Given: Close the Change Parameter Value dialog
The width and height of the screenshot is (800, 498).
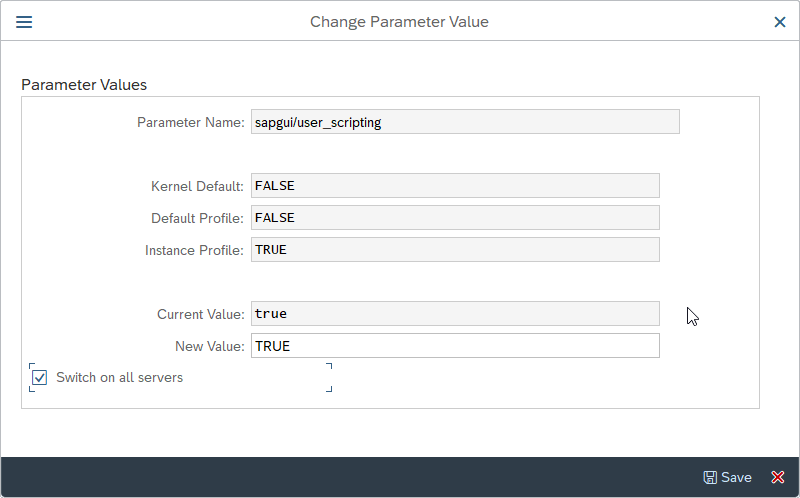Looking at the screenshot, I should coord(780,22).
